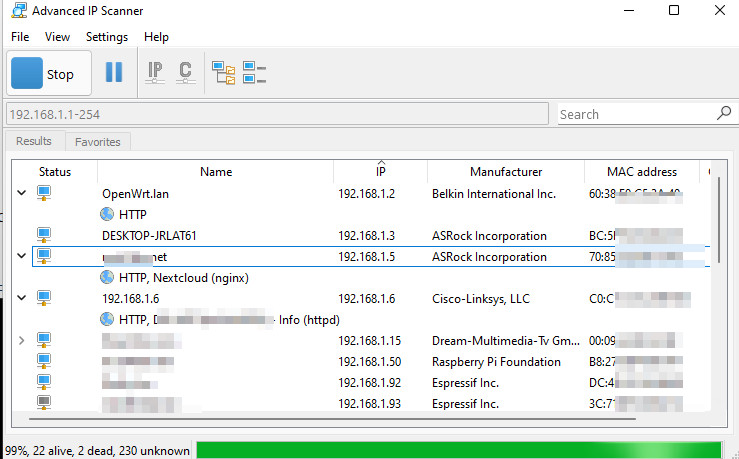Click IP cell 192.168.1.2
The width and height of the screenshot is (739, 459).
[367, 194]
